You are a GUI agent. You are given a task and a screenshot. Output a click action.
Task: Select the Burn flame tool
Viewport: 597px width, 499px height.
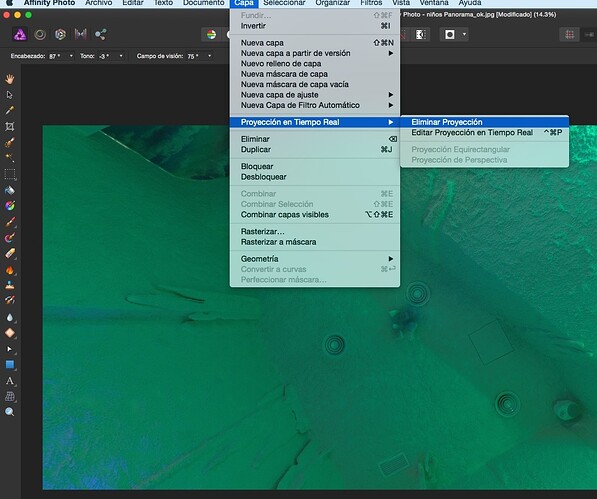10,269
